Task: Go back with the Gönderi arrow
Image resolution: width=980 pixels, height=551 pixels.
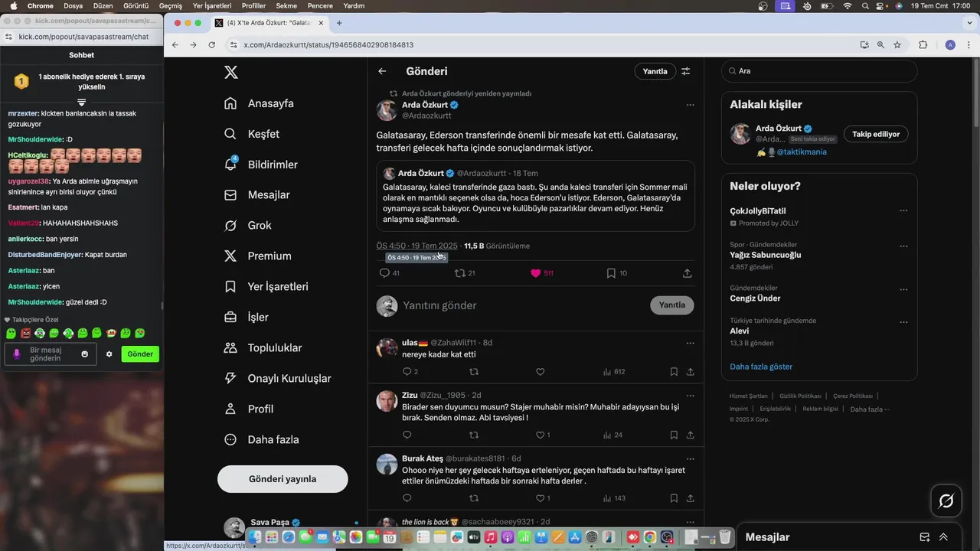Action: [x=382, y=71]
